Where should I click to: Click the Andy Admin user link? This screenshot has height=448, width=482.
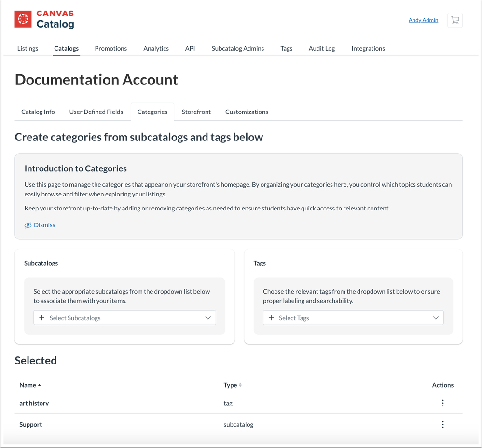[x=423, y=20]
